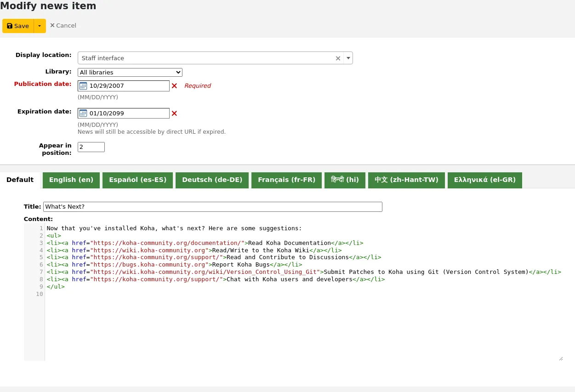Open the Save split-button dropdown arrow
575x392 pixels.
(40, 26)
